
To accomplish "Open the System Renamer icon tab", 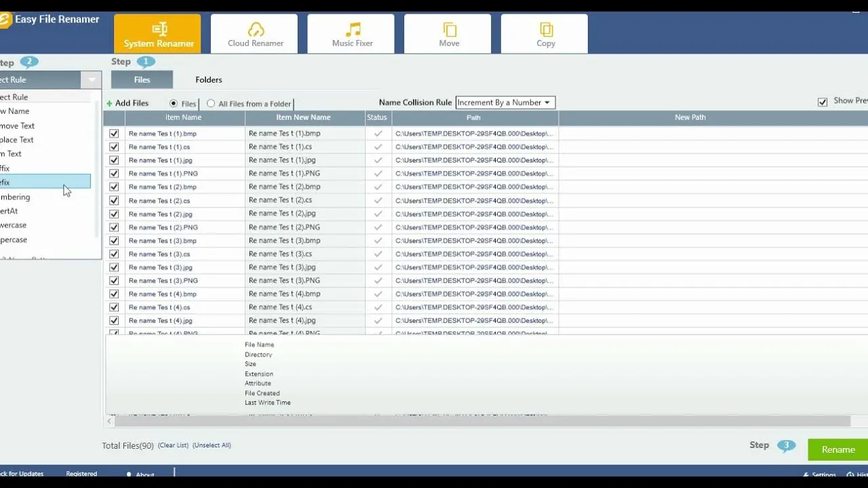I will [159, 29].
